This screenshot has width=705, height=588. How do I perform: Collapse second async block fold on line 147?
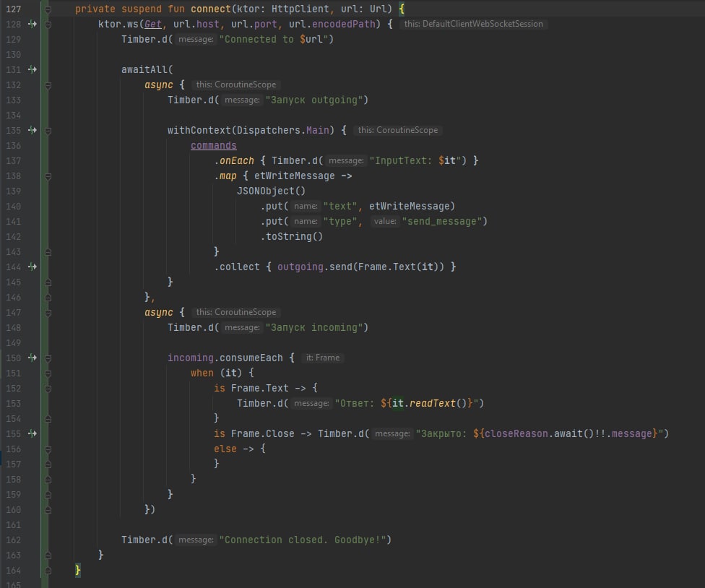48,313
